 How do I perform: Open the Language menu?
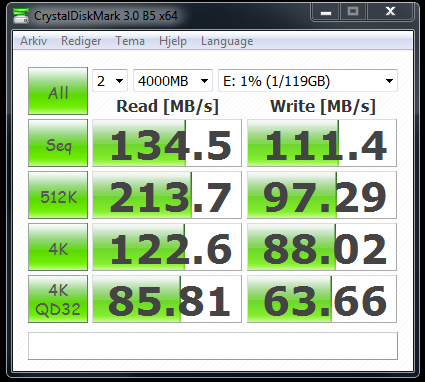point(227,41)
